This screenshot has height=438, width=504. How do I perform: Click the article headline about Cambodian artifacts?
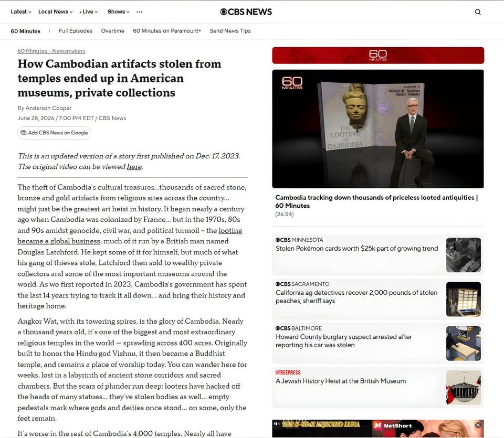click(119, 78)
